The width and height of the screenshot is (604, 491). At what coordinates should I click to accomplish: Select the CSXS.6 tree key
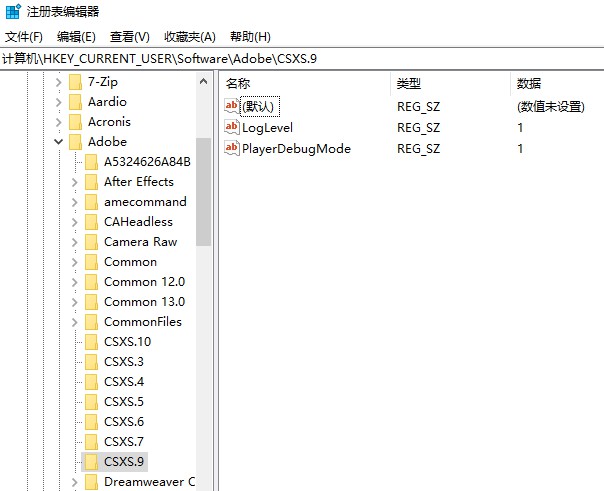coord(124,422)
